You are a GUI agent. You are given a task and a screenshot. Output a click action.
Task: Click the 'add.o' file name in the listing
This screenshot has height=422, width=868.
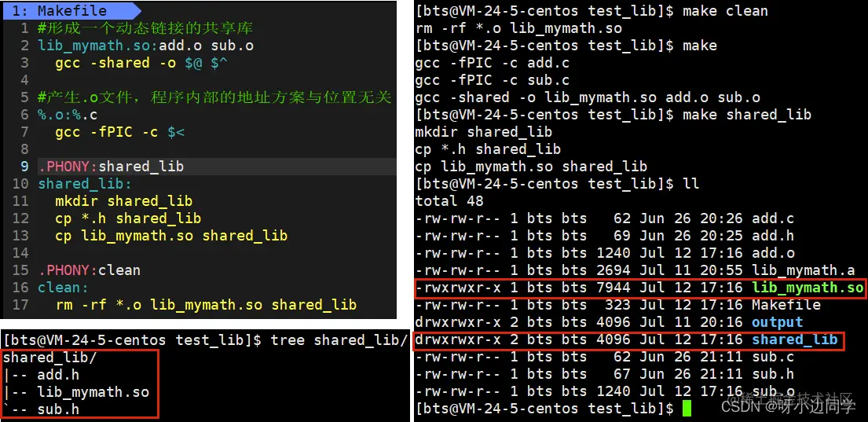pyautogui.click(x=773, y=252)
